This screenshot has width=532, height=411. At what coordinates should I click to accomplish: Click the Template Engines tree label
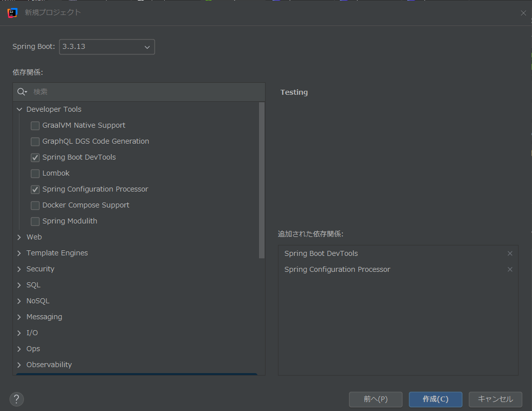click(57, 253)
